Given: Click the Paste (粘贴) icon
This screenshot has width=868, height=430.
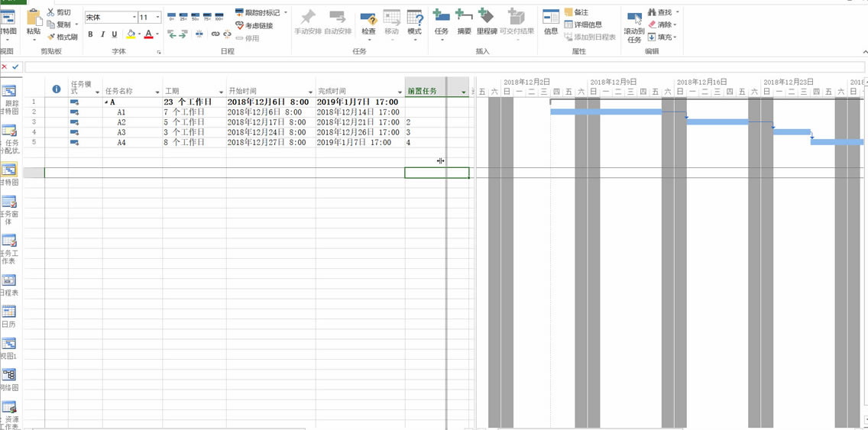Looking at the screenshot, I should [x=34, y=17].
